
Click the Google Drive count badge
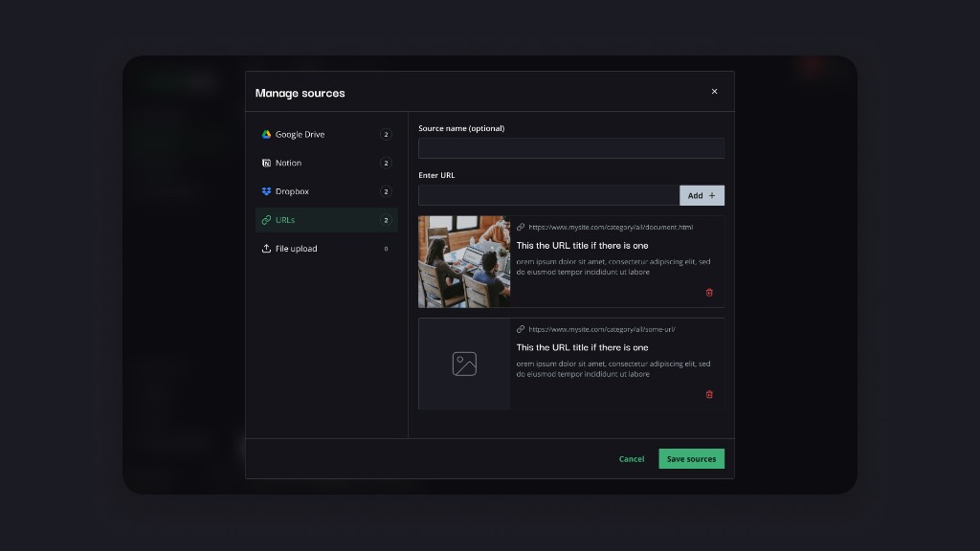(x=386, y=134)
